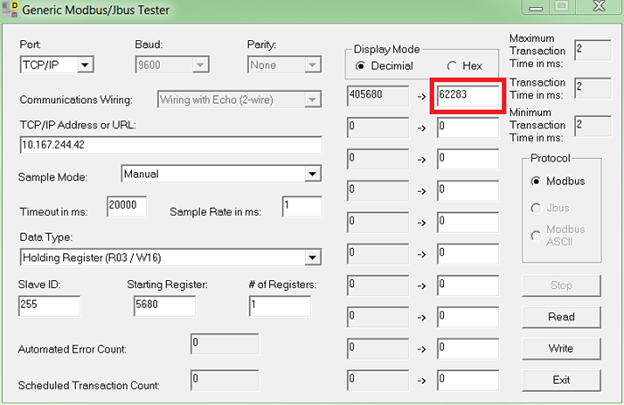The height and width of the screenshot is (405, 624).
Task: Click the Slave ID field showing 255
Action: (x=49, y=305)
